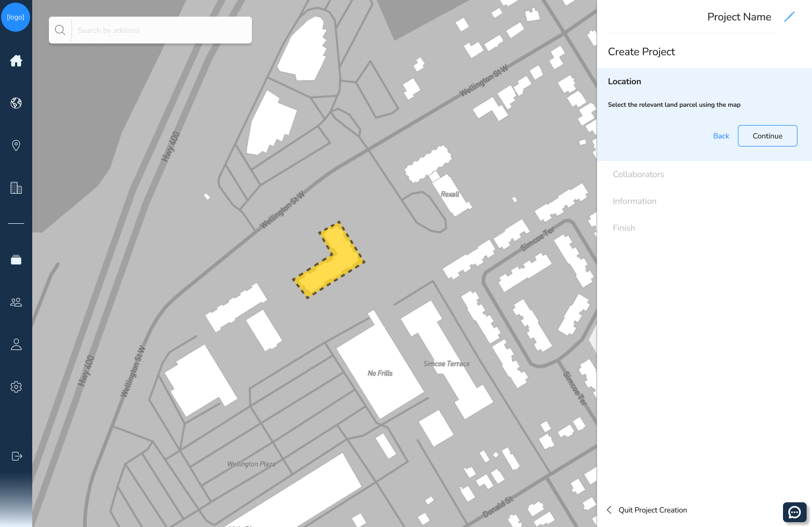The height and width of the screenshot is (527, 812).
Task: Open the stacked layers icon in sidebar
Action: coord(16,260)
